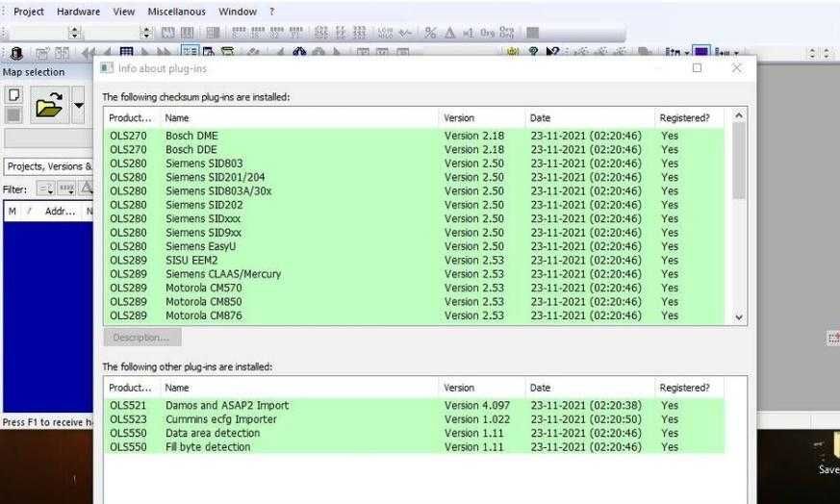Select the Damos and ASAP2 Import row

pyautogui.click(x=415, y=406)
